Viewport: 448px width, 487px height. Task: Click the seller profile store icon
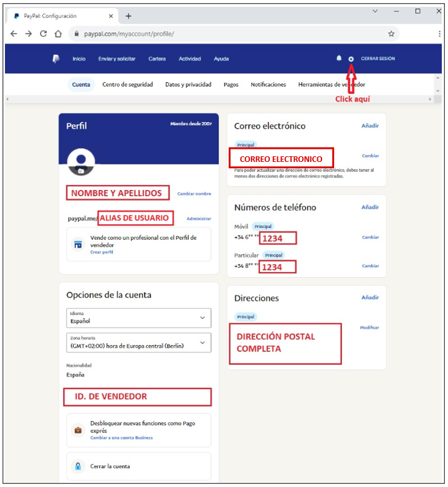[78, 244]
